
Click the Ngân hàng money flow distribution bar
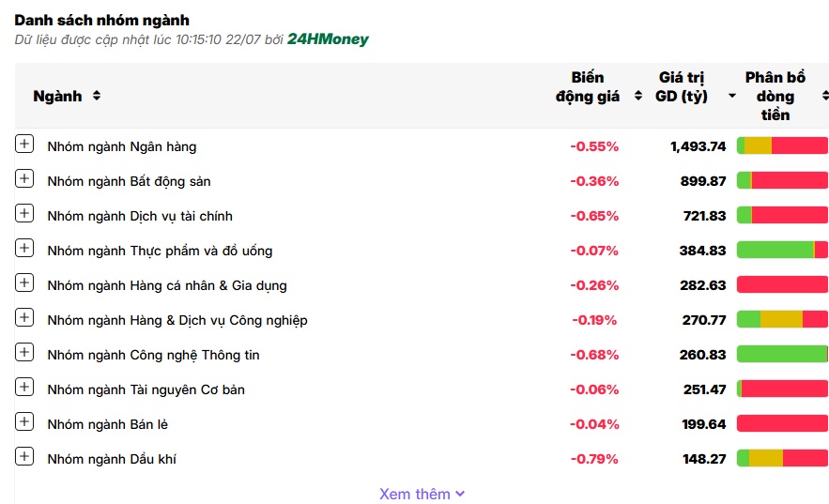pos(782,145)
